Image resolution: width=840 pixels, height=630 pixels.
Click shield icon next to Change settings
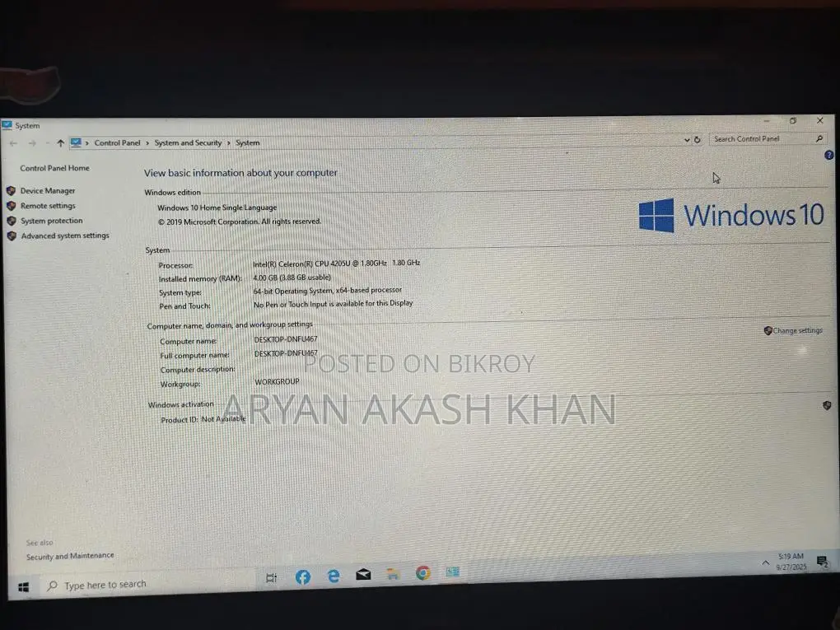coord(768,330)
